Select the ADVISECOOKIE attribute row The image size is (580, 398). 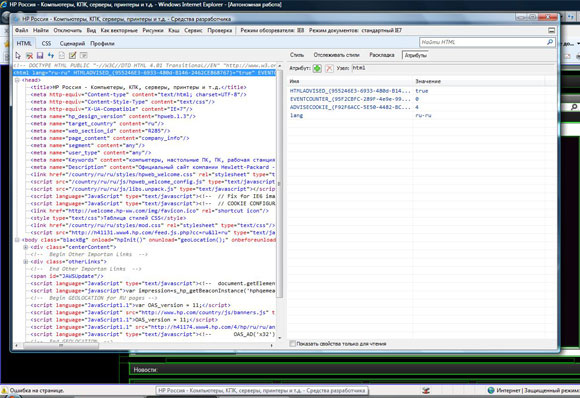[x=422, y=107]
